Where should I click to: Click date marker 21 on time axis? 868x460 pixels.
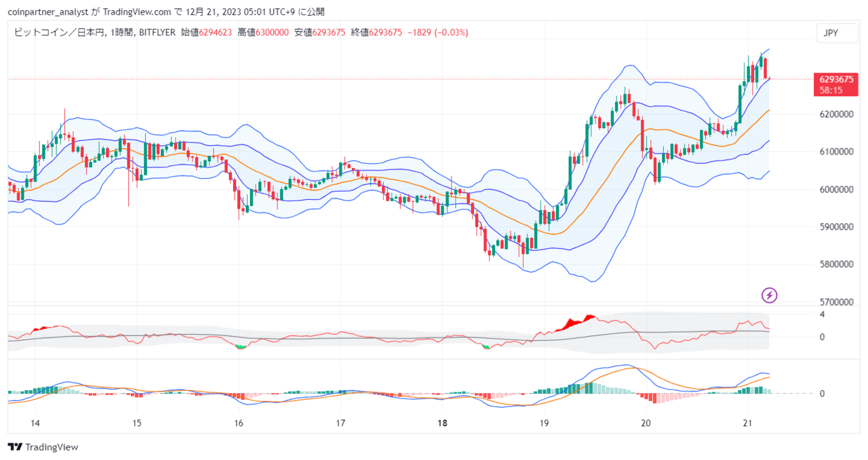pos(747,423)
